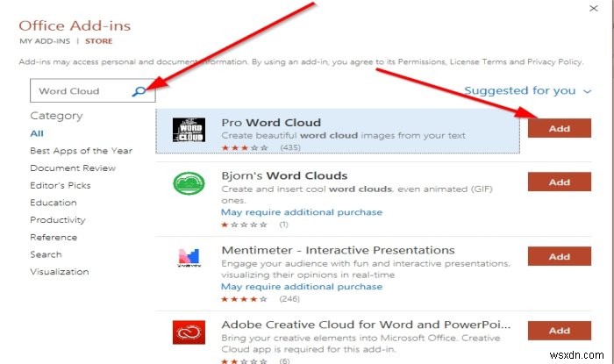Open the Bjorn's Word Clouds green icon

189,183
